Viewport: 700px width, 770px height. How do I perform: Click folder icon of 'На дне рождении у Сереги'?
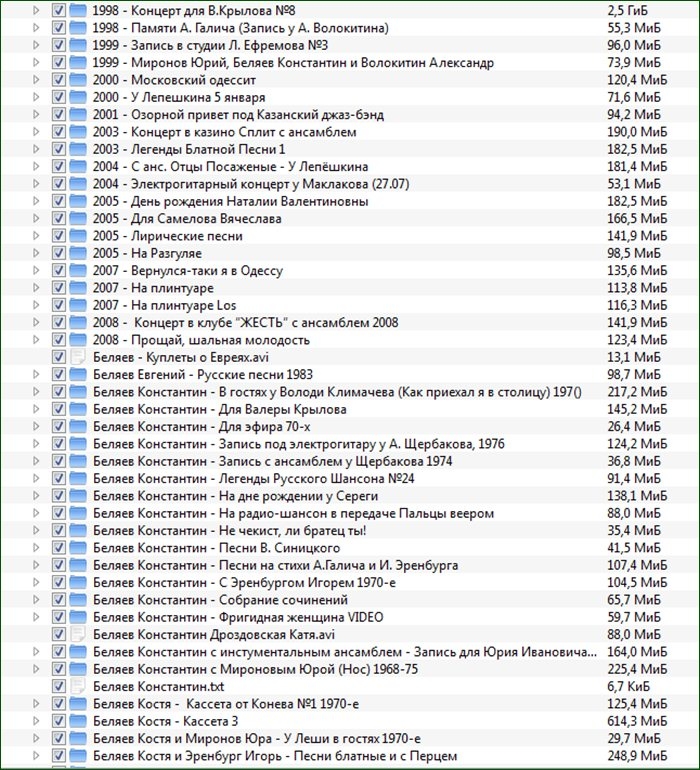(x=78, y=496)
